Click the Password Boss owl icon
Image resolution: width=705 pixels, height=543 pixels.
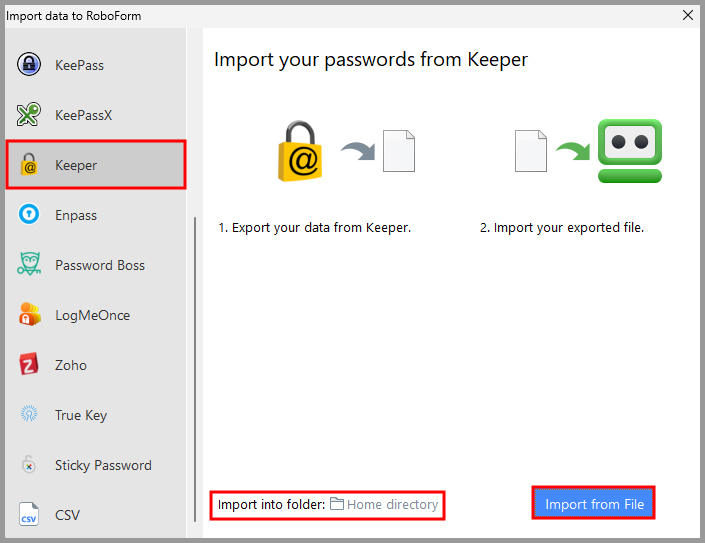click(x=29, y=265)
